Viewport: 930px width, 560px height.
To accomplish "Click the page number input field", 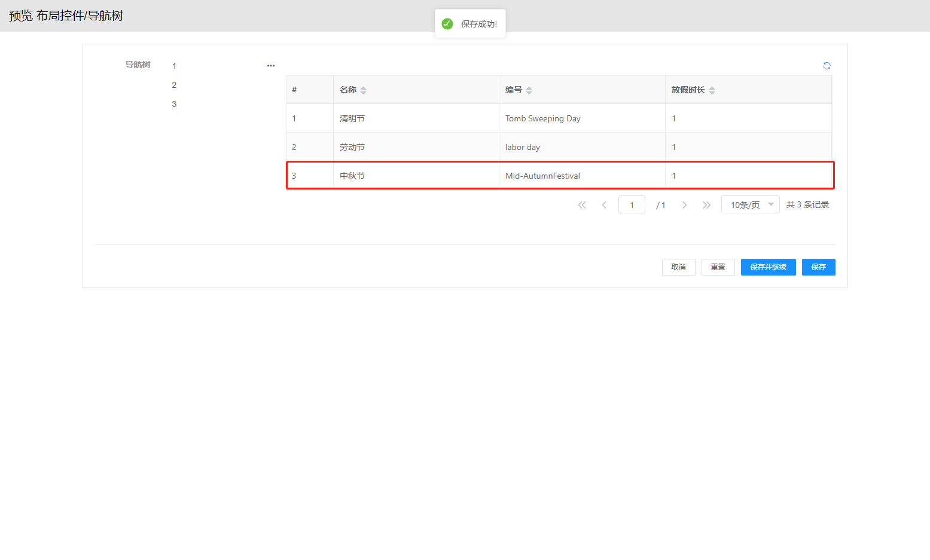I will pyautogui.click(x=632, y=205).
